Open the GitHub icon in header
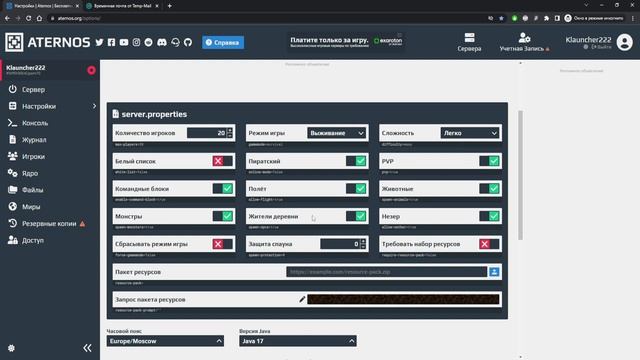This screenshot has width=640, height=360. click(188, 42)
